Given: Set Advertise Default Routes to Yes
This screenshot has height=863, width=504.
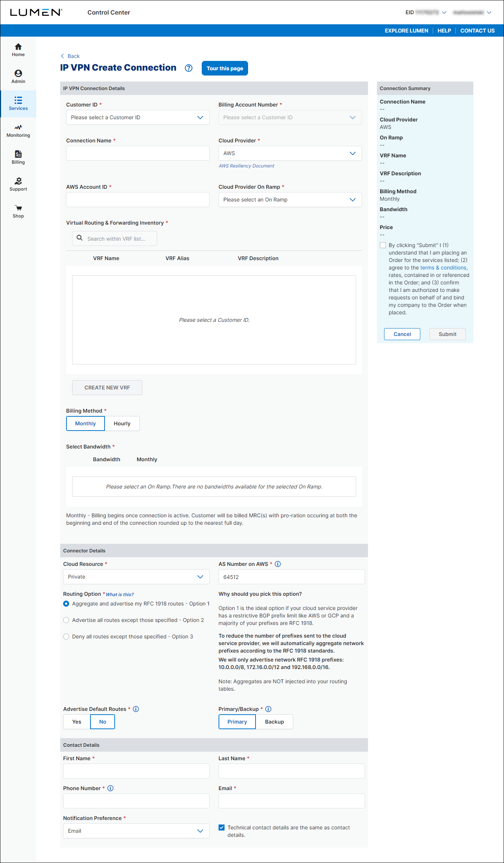Looking at the screenshot, I should tap(77, 722).
